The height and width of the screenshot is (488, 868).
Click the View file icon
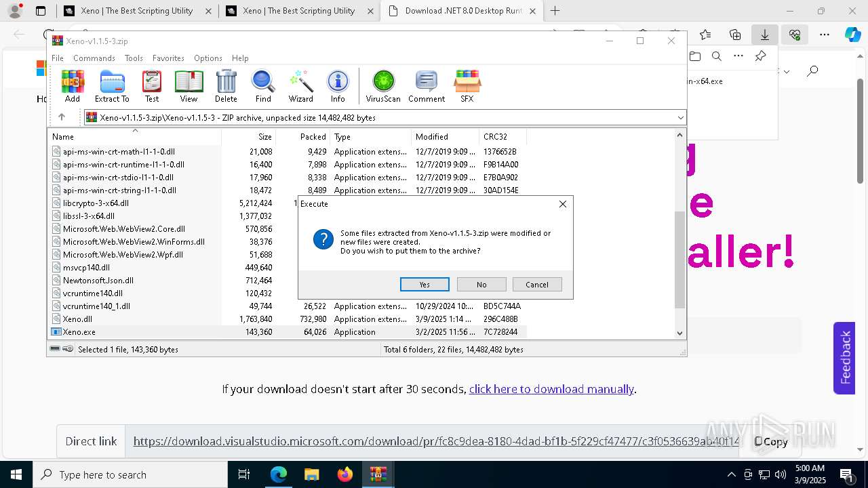pos(189,86)
